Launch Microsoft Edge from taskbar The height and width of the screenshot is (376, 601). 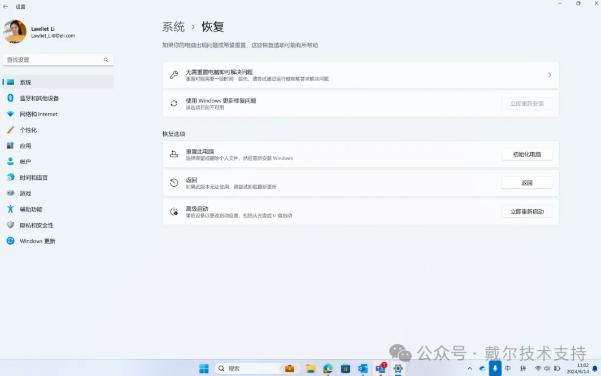328,368
